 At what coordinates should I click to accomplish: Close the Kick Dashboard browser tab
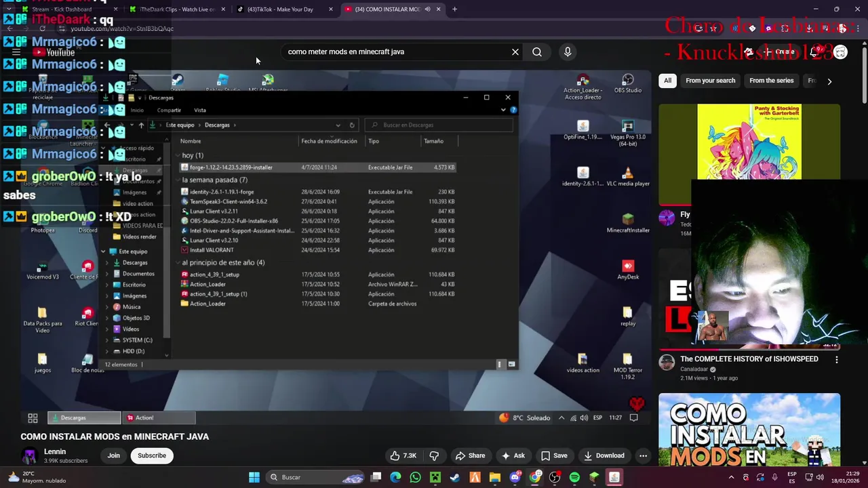click(115, 9)
